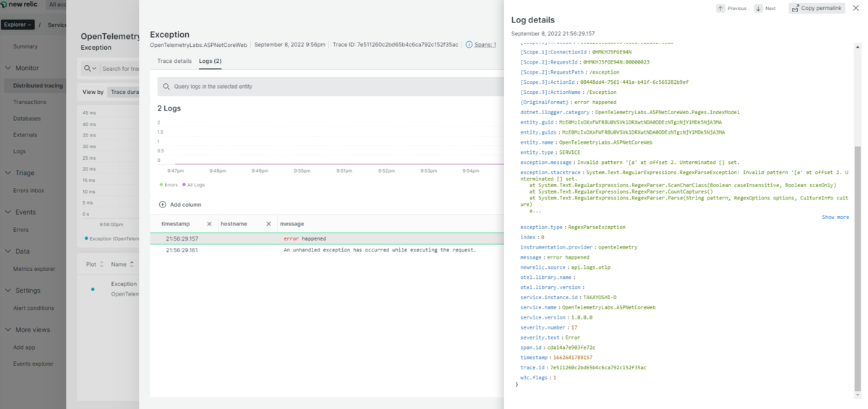Open the Trace details tab

[x=174, y=61]
